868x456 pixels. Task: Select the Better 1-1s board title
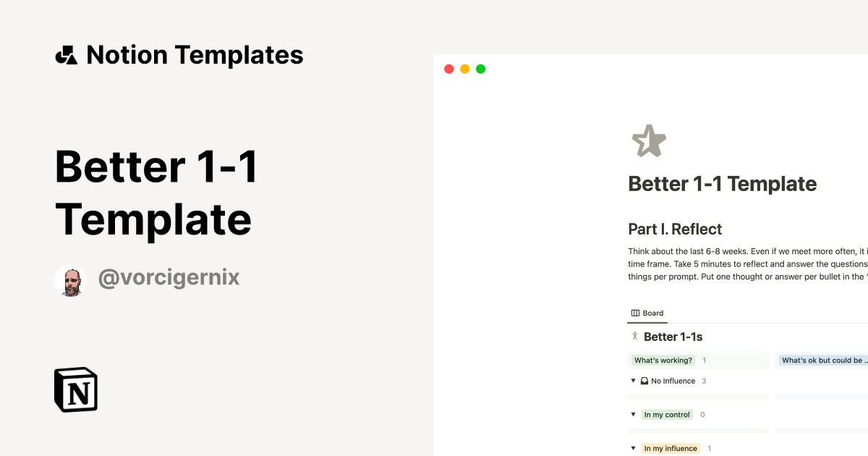(x=673, y=336)
